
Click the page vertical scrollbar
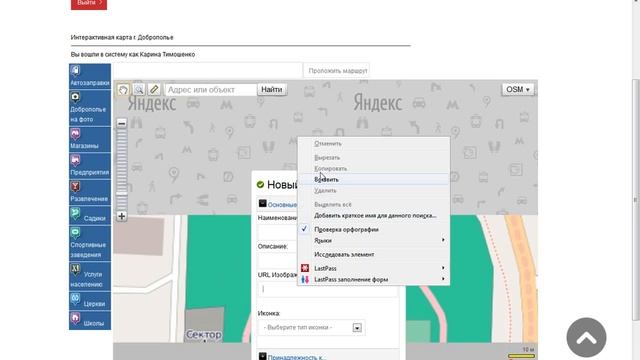coord(636,200)
